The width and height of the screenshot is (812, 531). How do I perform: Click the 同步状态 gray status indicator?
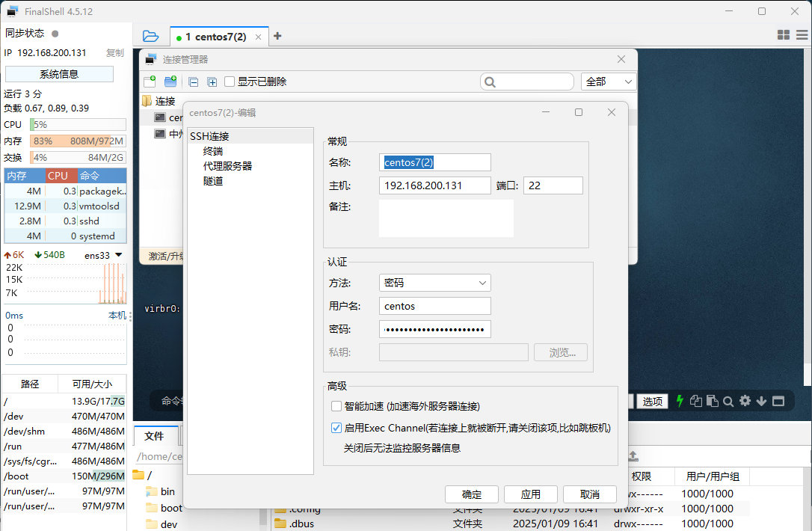point(55,34)
